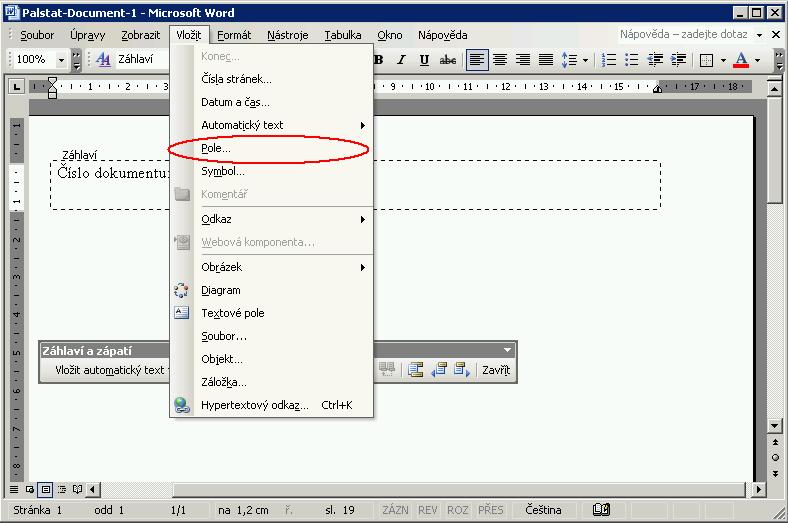Image resolution: width=788 pixels, height=523 pixels.
Task: Open the Formát menu
Action: pyautogui.click(x=234, y=35)
